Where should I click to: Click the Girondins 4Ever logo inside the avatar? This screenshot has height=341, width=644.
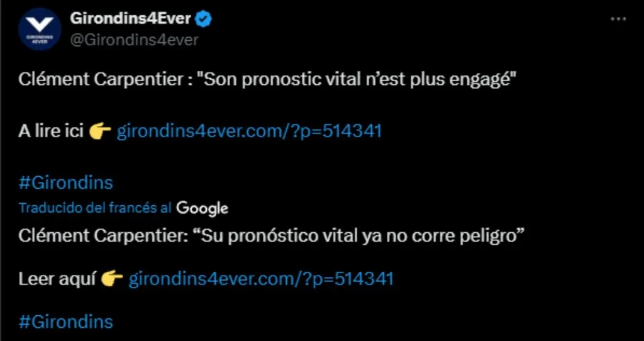coord(40,27)
